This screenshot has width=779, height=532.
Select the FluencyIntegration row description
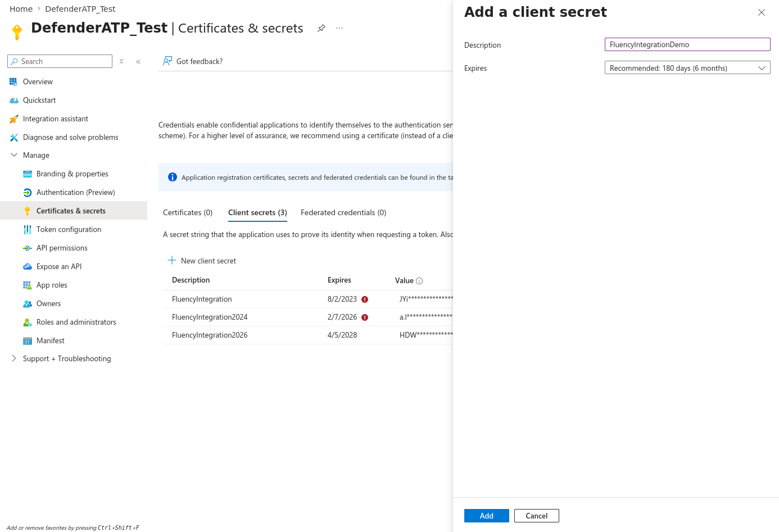tap(202, 299)
